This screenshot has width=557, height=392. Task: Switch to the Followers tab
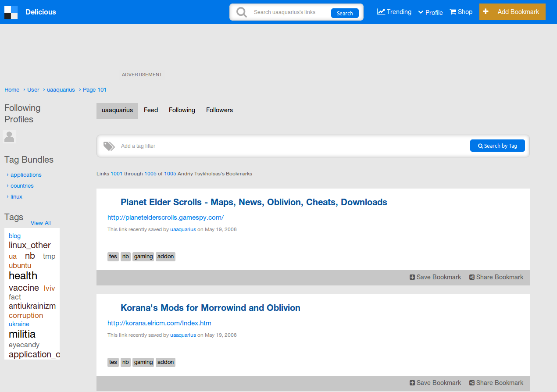[219, 110]
